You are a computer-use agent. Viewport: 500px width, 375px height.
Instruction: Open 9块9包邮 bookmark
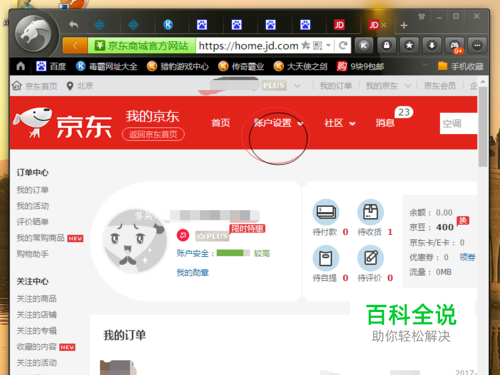tap(360, 66)
